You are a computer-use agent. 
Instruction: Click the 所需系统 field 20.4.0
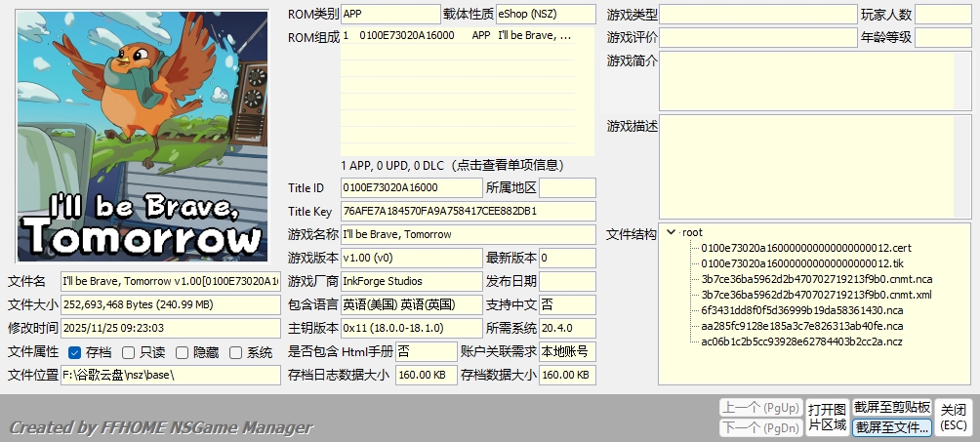pyautogui.click(x=567, y=328)
